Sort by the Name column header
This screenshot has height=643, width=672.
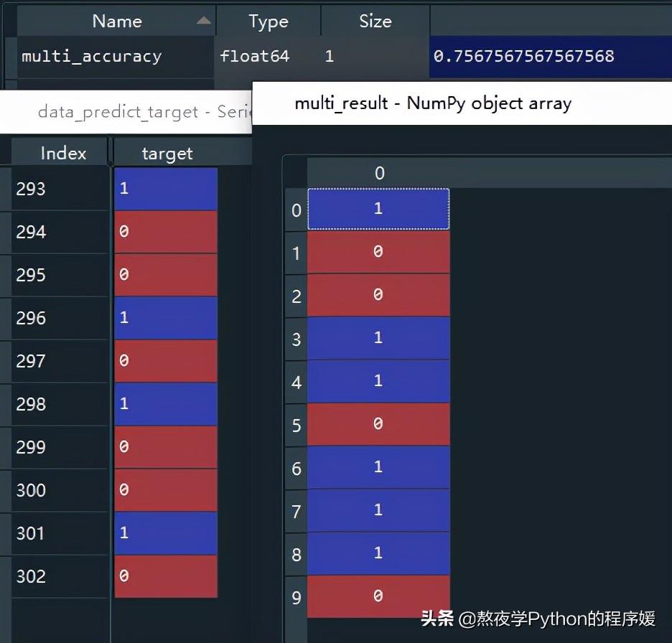coord(116,21)
